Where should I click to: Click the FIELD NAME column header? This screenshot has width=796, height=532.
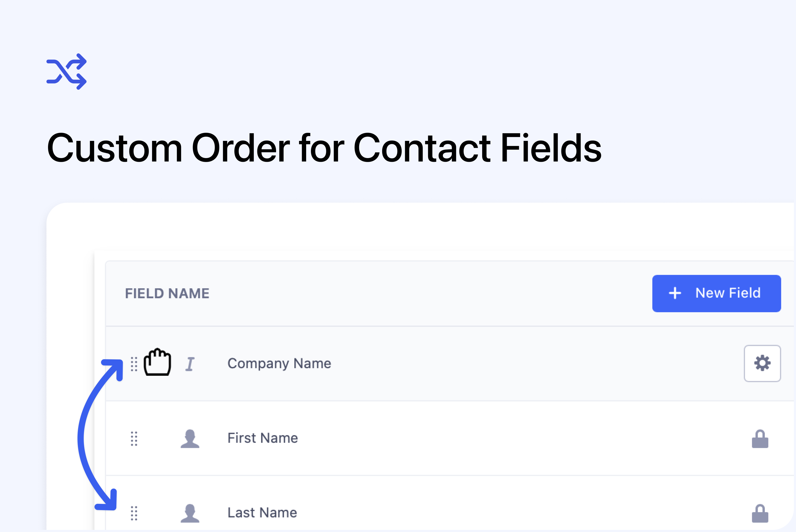pyautogui.click(x=167, y=293)
